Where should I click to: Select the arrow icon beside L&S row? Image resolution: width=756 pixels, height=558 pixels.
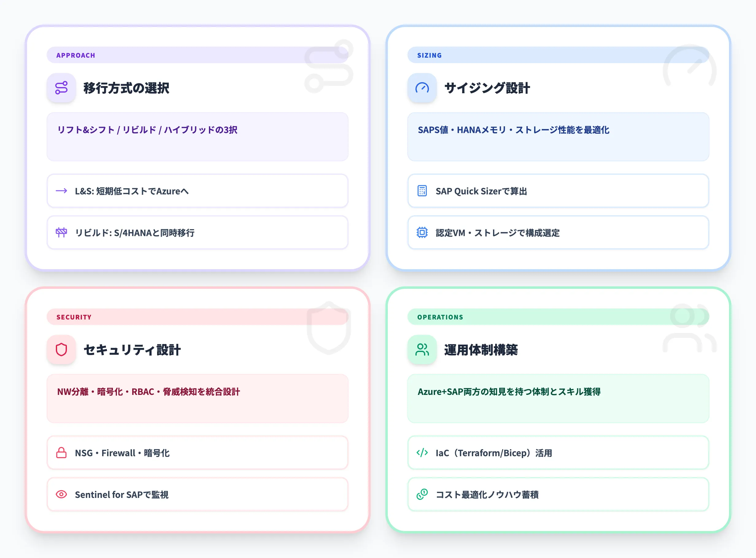tap(61, 191)
